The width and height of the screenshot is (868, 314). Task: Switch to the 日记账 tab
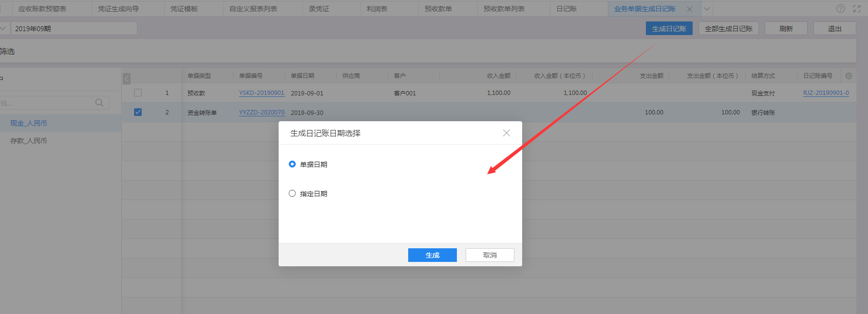click(x=566, y=9)
